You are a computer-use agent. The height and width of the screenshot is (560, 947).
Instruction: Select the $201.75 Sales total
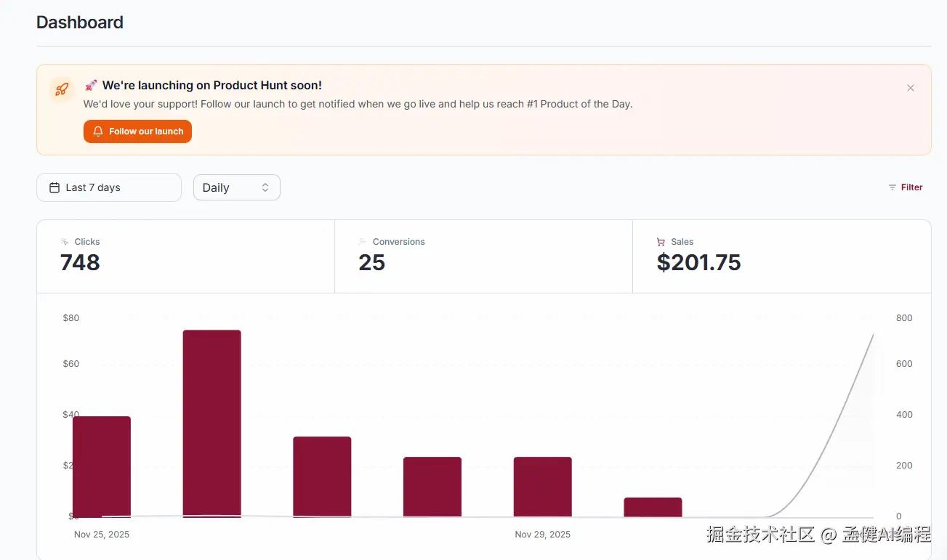point(698,263)
